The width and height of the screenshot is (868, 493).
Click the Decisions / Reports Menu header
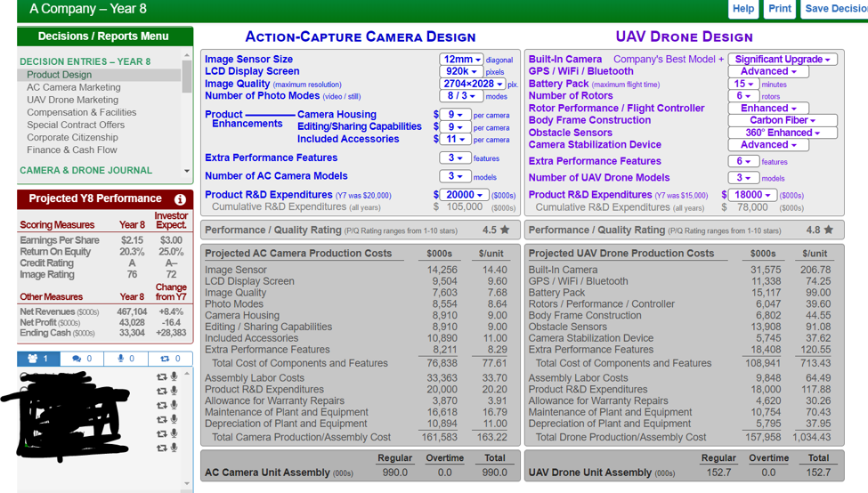point(103,36)
